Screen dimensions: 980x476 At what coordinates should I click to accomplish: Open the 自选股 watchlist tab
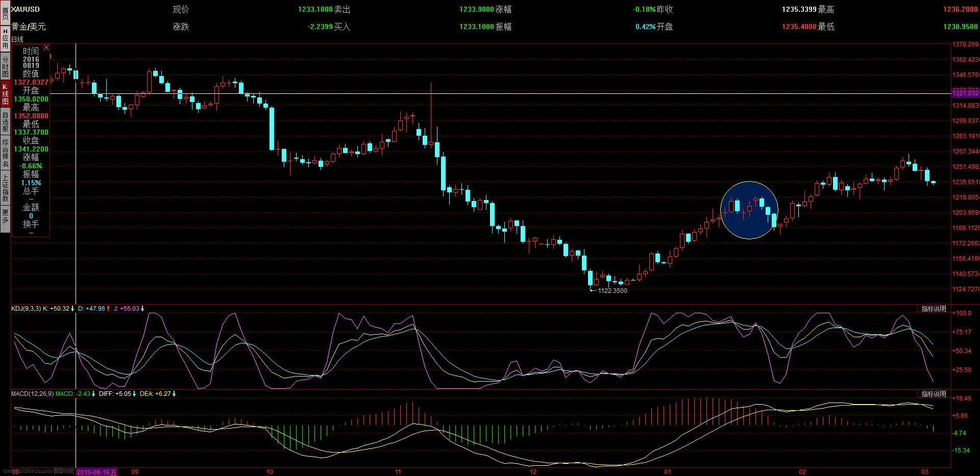pos(5,122)
